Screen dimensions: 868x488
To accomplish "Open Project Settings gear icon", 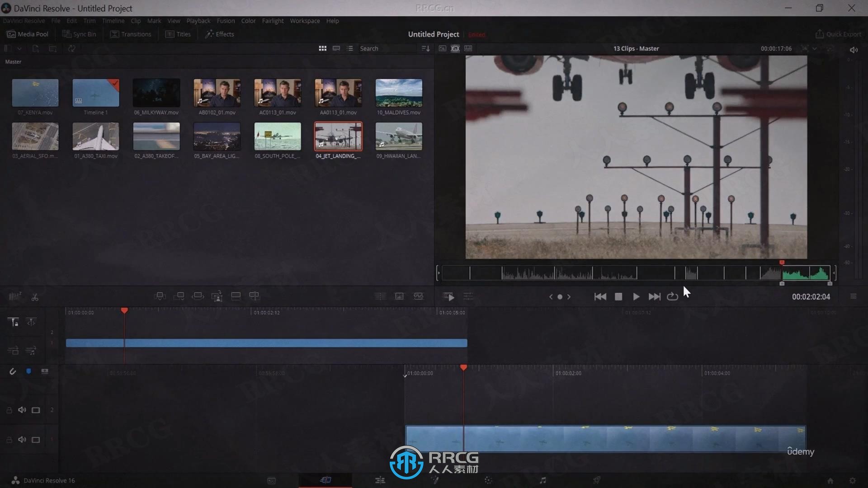I will point(853,481).
